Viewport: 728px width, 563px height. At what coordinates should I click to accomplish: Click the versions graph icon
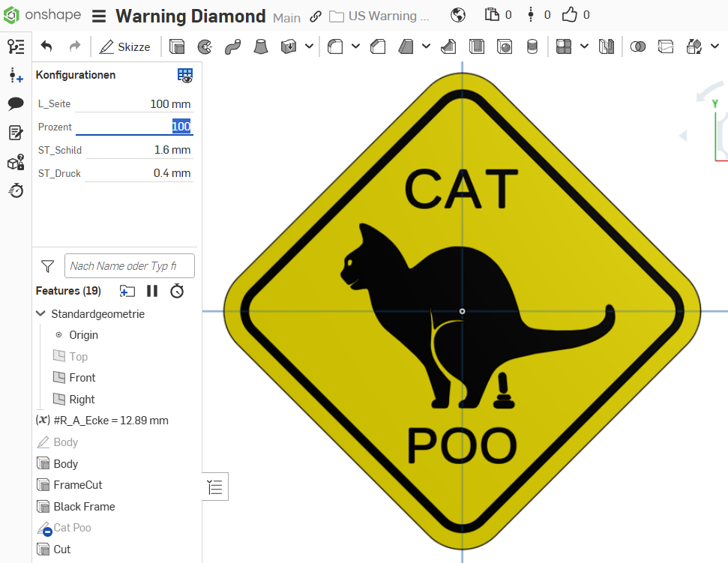[531, 15]
